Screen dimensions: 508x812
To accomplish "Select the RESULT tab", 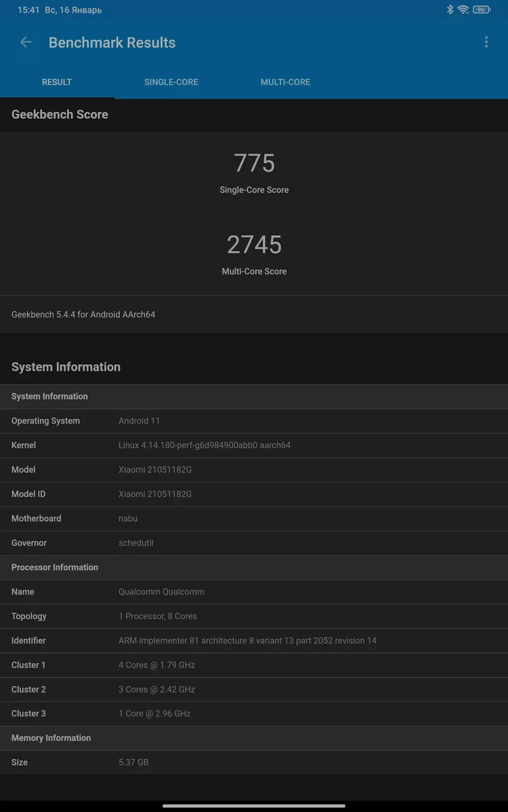I will [57, 82].
